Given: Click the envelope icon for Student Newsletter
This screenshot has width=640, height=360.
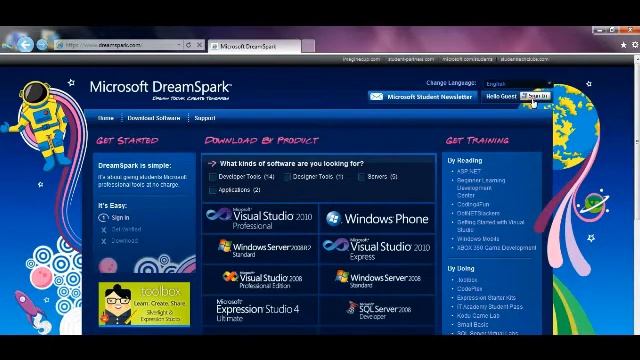Looking at the screenshot, I should point(376,97).
